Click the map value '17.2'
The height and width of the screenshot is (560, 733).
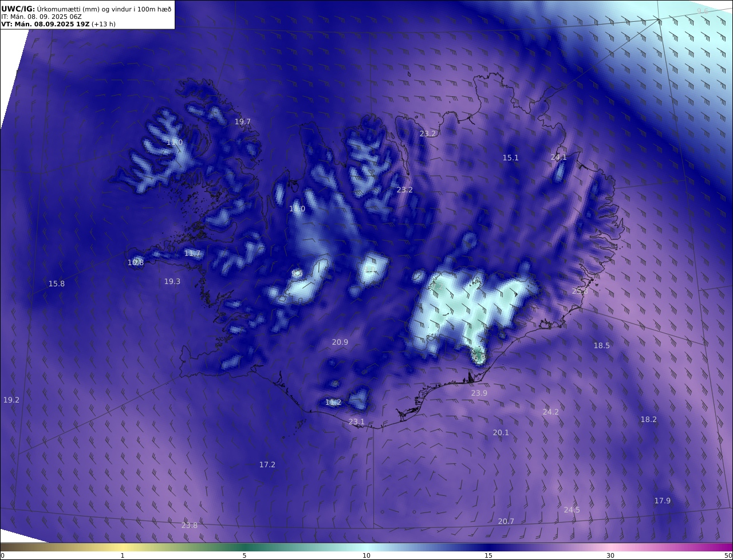[x=267, y=464]
